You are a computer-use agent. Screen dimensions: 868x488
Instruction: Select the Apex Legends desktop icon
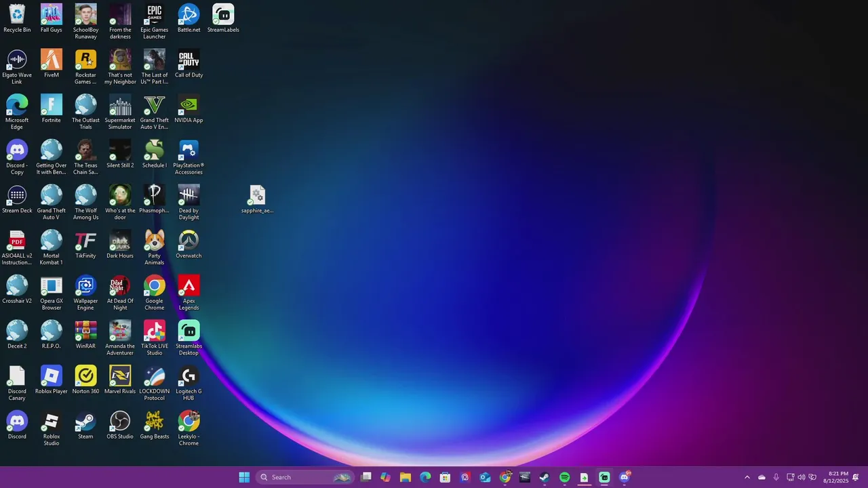pos(189,293)
